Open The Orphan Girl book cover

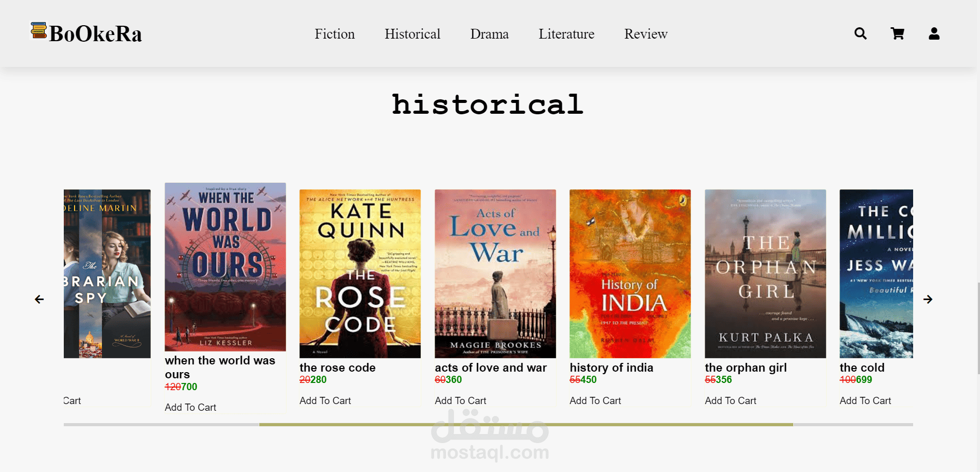pos(765,274)
